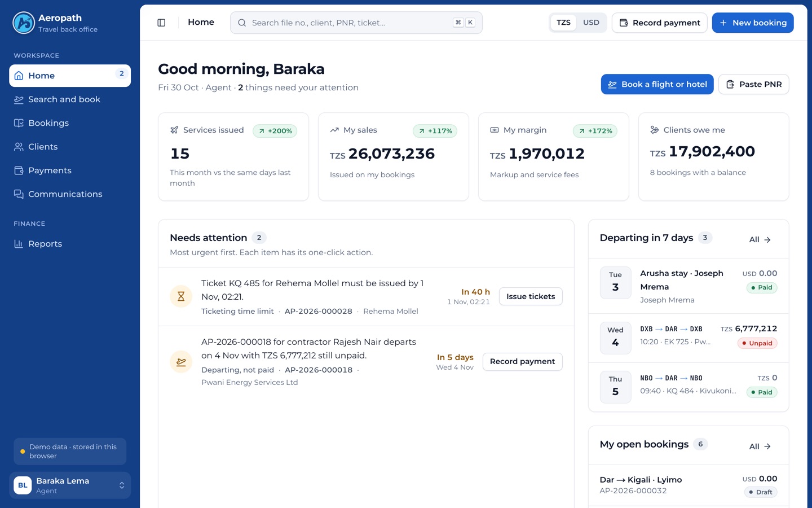Click the Draft status badge
This screenshot has height=508, width=812.
point(761,492)
